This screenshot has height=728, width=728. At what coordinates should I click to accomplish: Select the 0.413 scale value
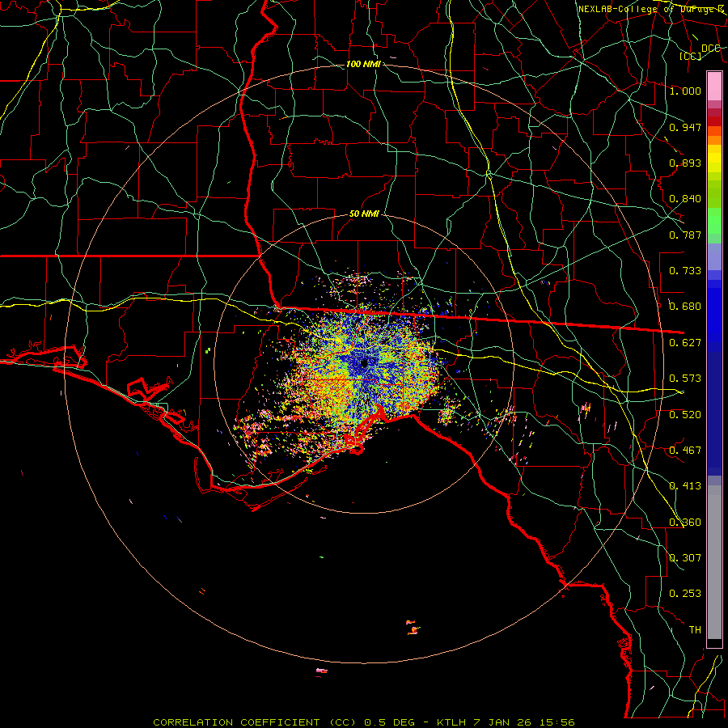click(685, 486)
